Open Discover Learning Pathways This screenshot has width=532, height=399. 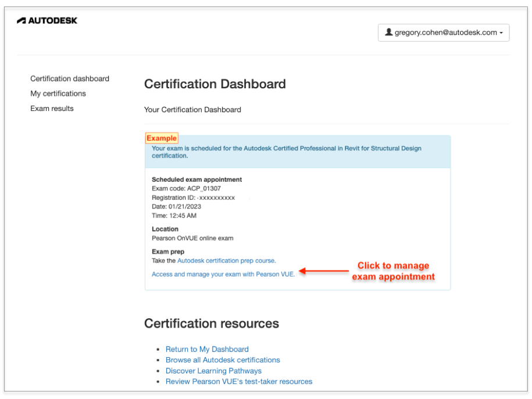coord(213,371)
